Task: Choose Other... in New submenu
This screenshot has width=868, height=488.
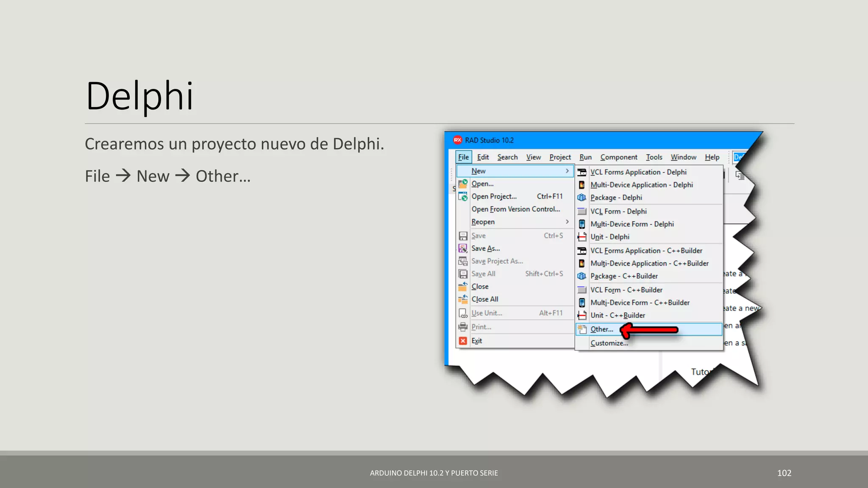Action: (x=649, y=329)
